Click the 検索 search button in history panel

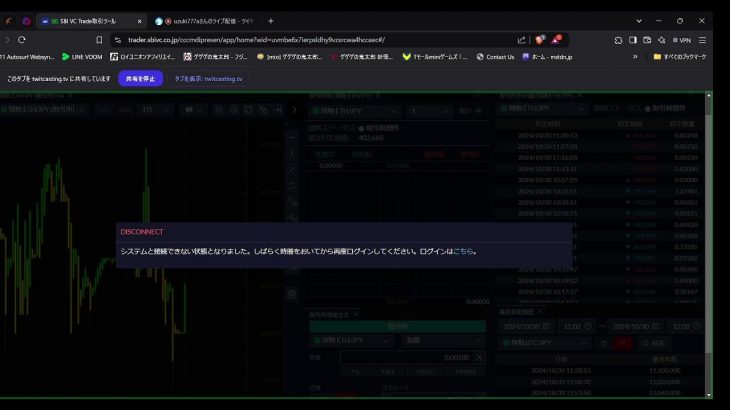pyautogui.click(x=654, y=343)
